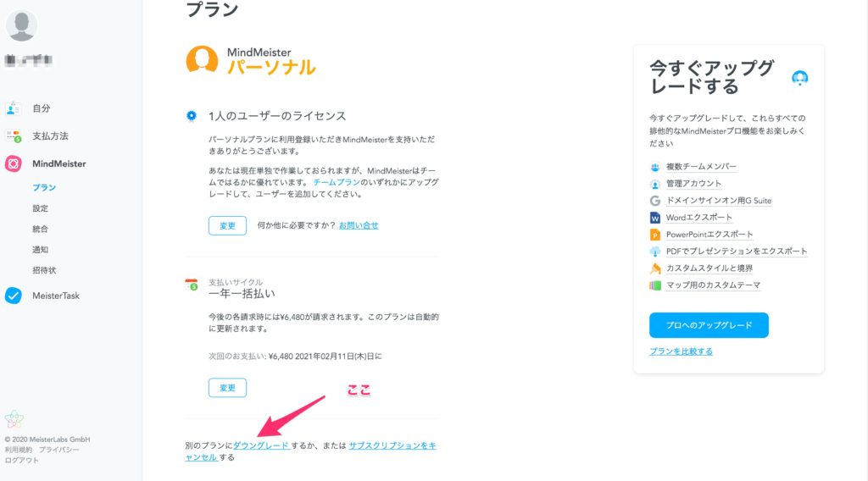Click the MindMeister パーソナル logo icon
Image resolution: width=868 pixels, height=481 pixels.
pyautogui.click(x=202, y=60)
